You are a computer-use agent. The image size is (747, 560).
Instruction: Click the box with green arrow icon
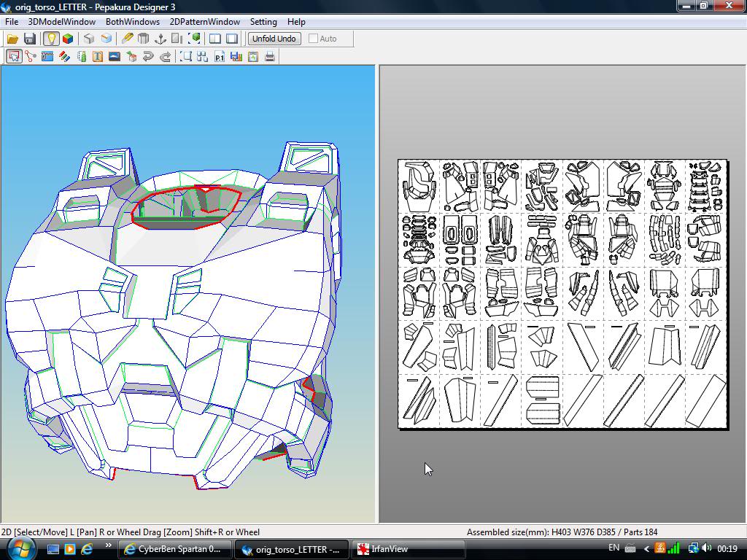coord(131,57)
